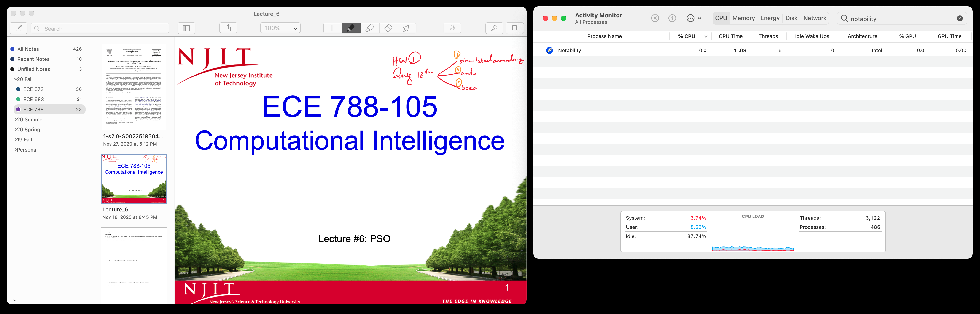
Task: Switch to the Pencil drawing tool
Action: pos(351,28)
